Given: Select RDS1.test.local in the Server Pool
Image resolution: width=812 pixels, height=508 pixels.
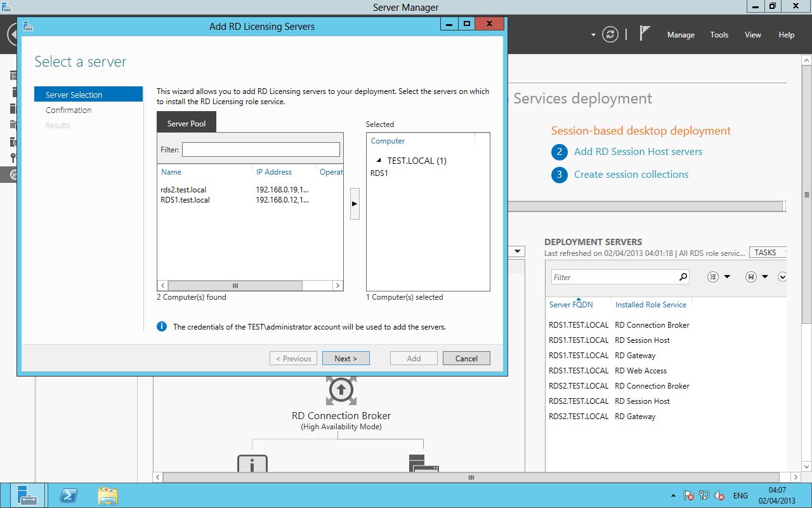Looking at the screenshot, I should point(250,200).
